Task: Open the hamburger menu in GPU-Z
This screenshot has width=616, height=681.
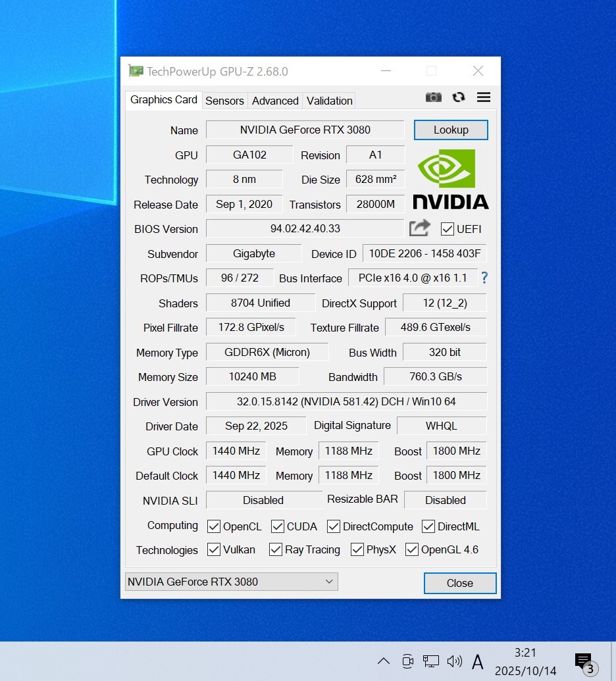Action: [484, 97]
